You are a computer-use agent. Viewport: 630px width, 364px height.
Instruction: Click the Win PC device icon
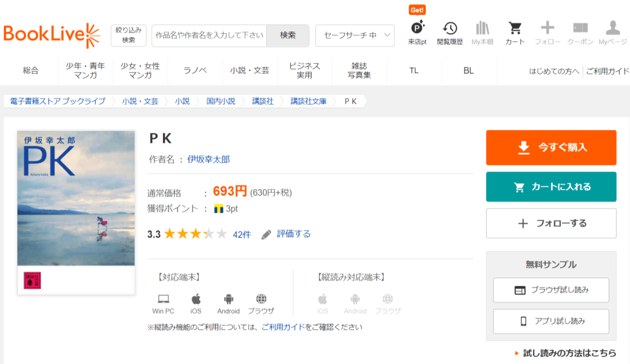pos(163,299)
